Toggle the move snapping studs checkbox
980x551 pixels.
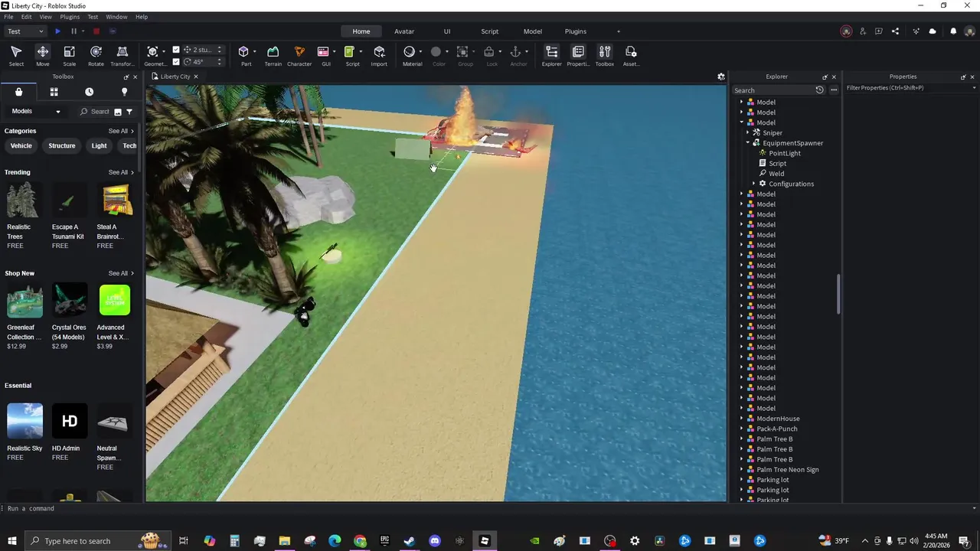[x=176, y=50]
